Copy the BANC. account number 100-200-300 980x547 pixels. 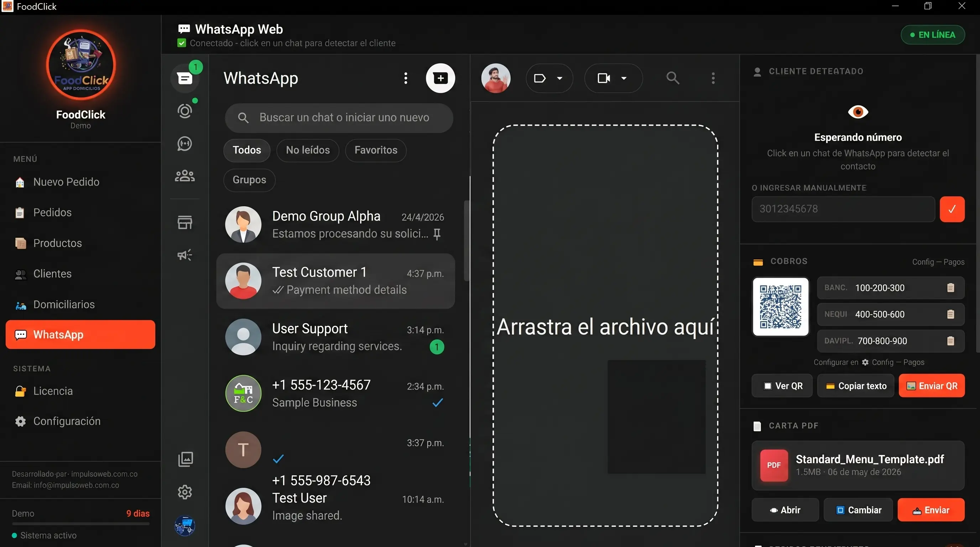pyautogui.click(x=950, y=288)
